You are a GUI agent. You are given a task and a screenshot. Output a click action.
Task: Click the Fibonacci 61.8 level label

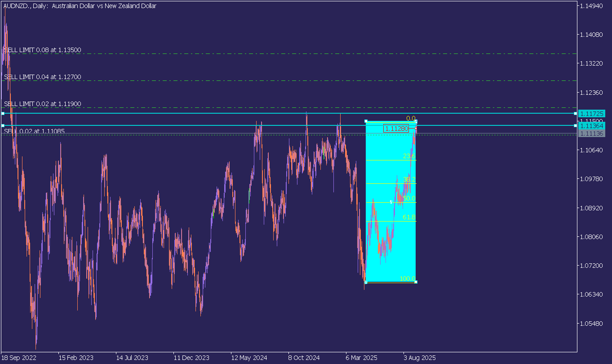point(409,217)
